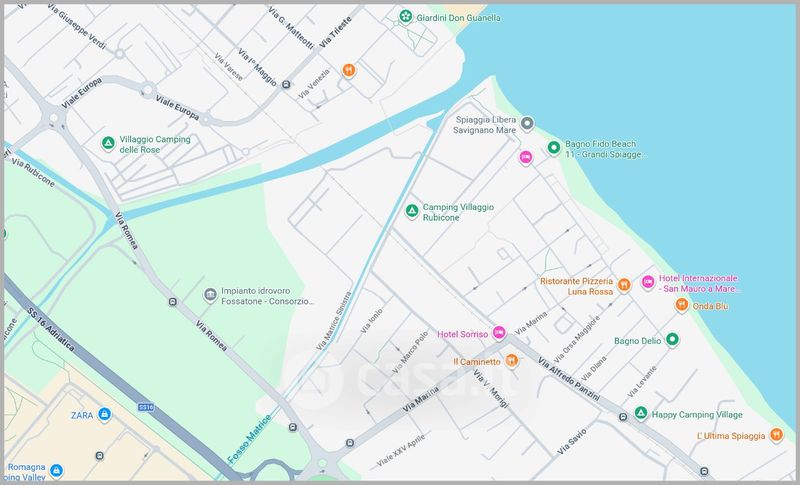Select the Ristorante Pizzeria Luna Rossa icon
The width and height of the screenshot is (800, 485).
(623, 284)
